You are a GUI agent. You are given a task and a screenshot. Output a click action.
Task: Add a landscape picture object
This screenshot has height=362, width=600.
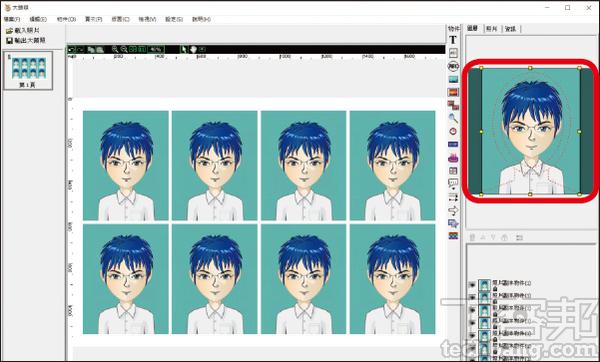[x=453, y=79]
